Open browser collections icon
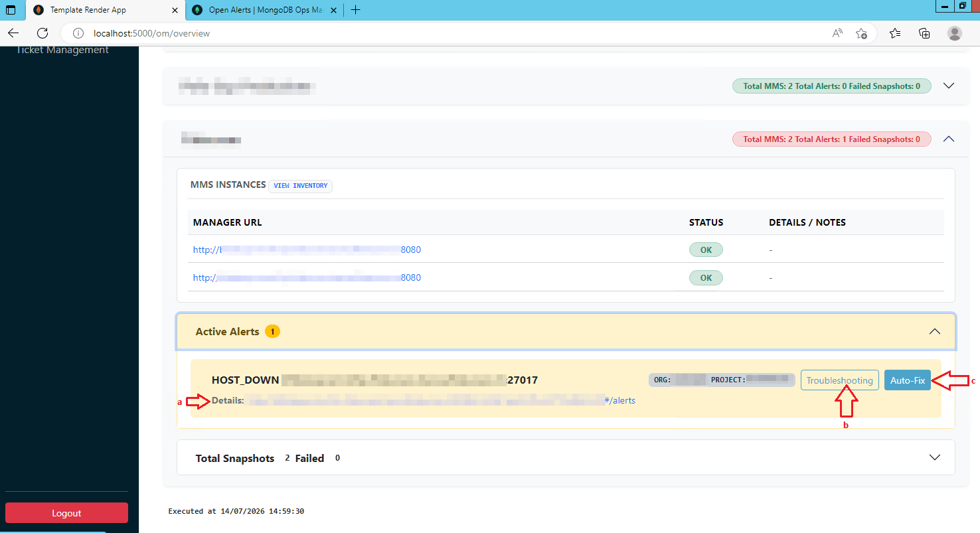980x533 pixels. 924,33
